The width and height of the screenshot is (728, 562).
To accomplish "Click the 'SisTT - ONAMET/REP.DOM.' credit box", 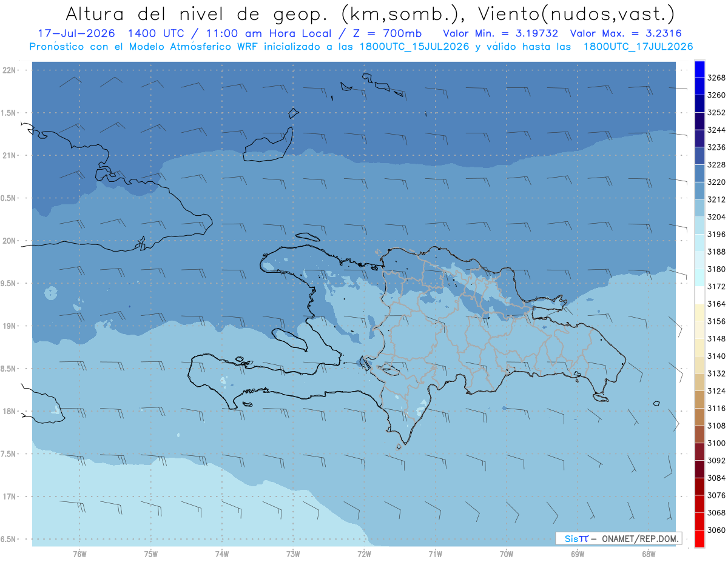I will 620,538.
